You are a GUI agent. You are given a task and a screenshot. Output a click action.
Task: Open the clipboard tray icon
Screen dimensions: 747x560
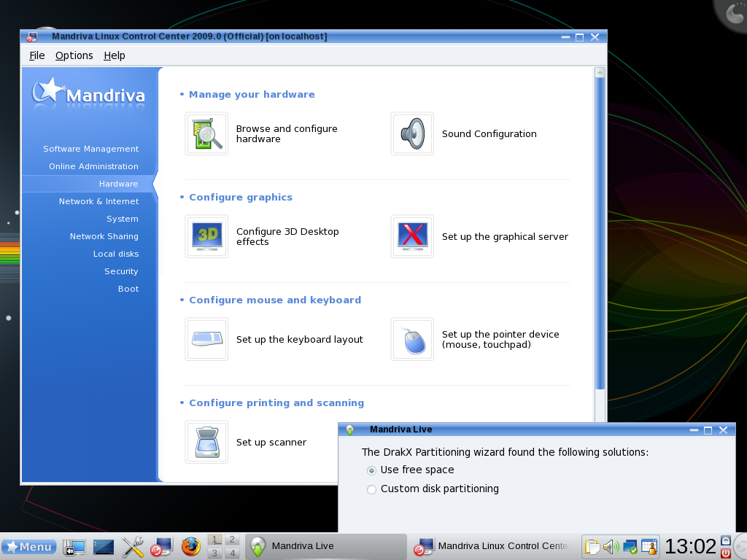point(592,547)
